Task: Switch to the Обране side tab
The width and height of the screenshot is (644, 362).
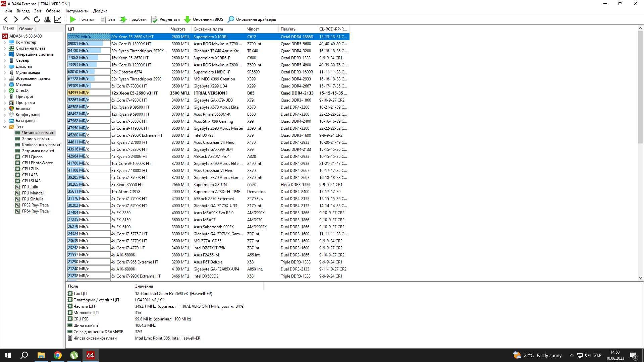Action: pos(26,29)
